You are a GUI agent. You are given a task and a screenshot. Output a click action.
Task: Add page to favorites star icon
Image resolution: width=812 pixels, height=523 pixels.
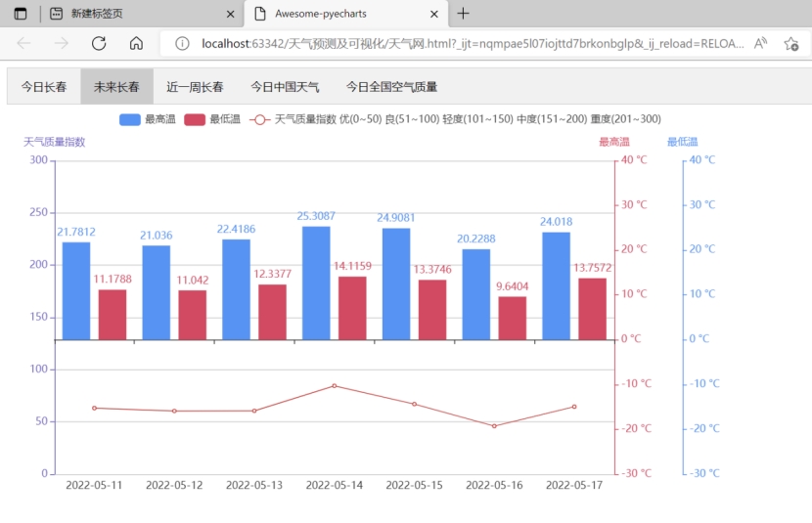790,43
